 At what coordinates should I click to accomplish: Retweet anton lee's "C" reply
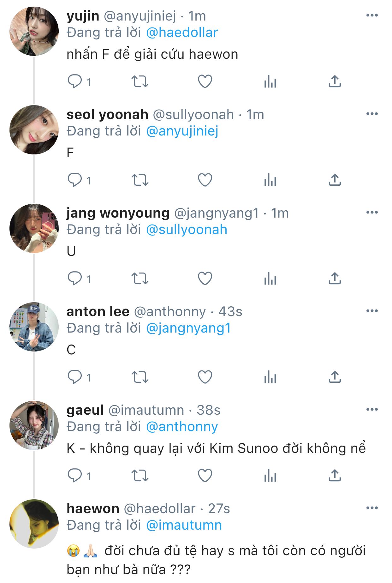(140, 377)
